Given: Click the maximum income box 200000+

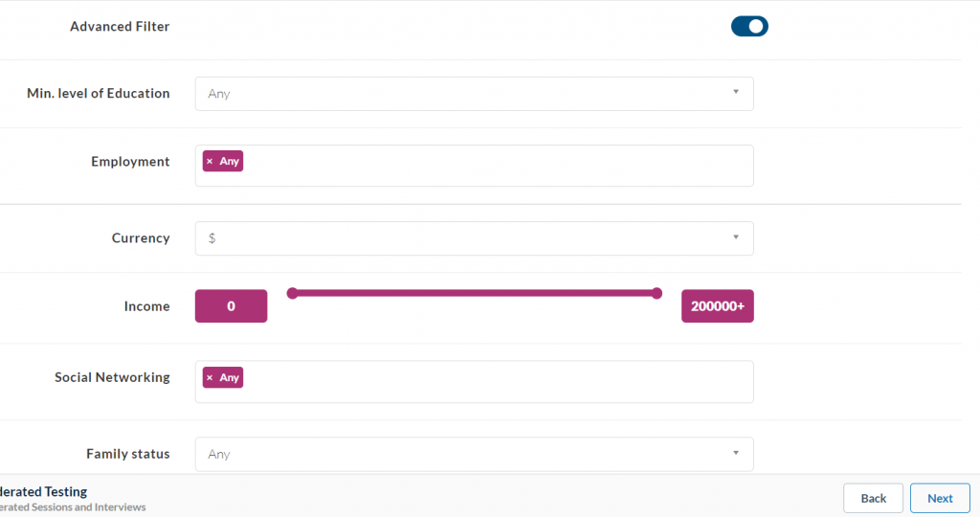Looking at the screenshot, I should click(717, 306).
